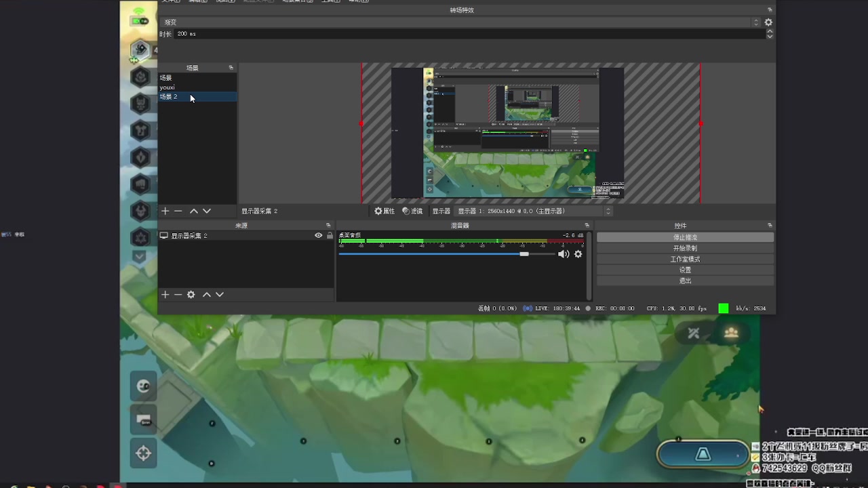Move source up with the sources panel arrow
Viewport: 868px width, 488px height.
click(x=207, y=295)
